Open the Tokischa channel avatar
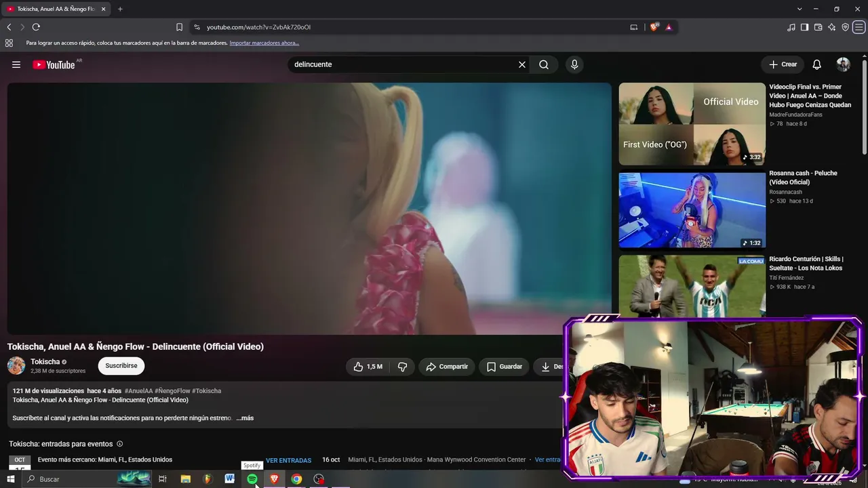The image size is (868, 488). click(x=16, y=366)
